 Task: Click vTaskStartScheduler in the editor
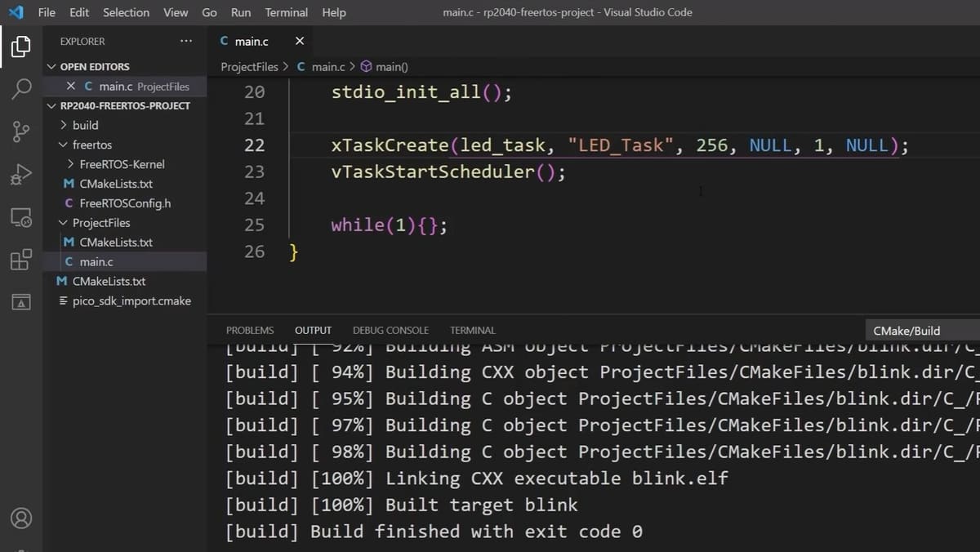[432, 172]
